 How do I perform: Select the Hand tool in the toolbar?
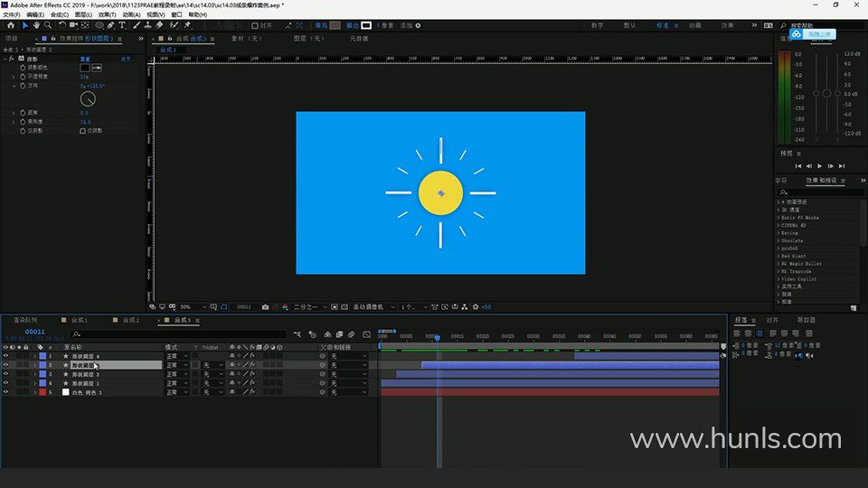[x=36, y=25]
